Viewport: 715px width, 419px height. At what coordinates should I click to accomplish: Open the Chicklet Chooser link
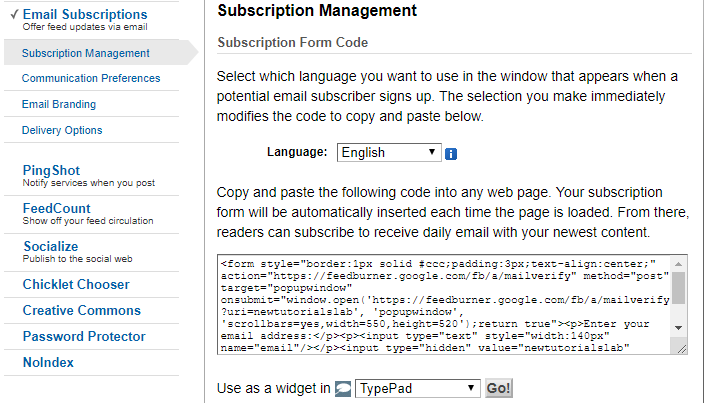pos(76,285)
